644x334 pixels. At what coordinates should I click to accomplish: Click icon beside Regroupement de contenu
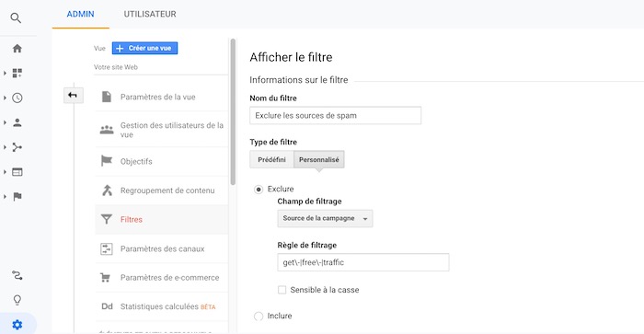107,190
